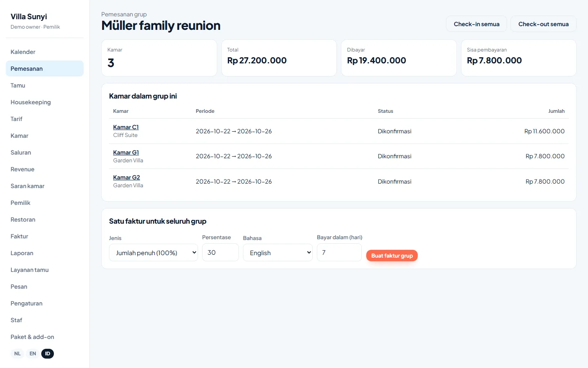
Task: Open Kamar G2 link
Action: [x=127, y=177]
